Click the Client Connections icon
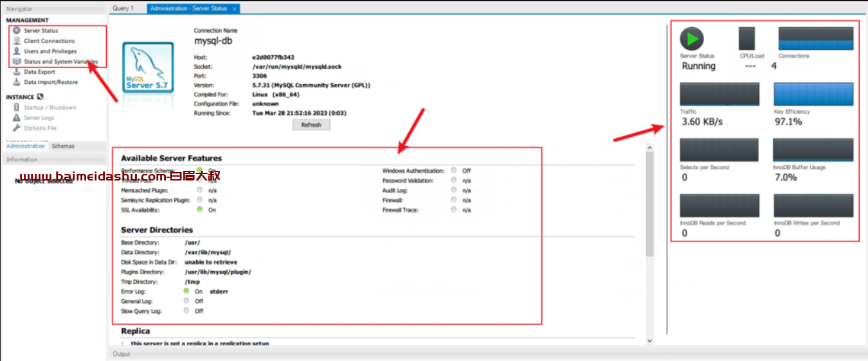 (x=17, y=40)
